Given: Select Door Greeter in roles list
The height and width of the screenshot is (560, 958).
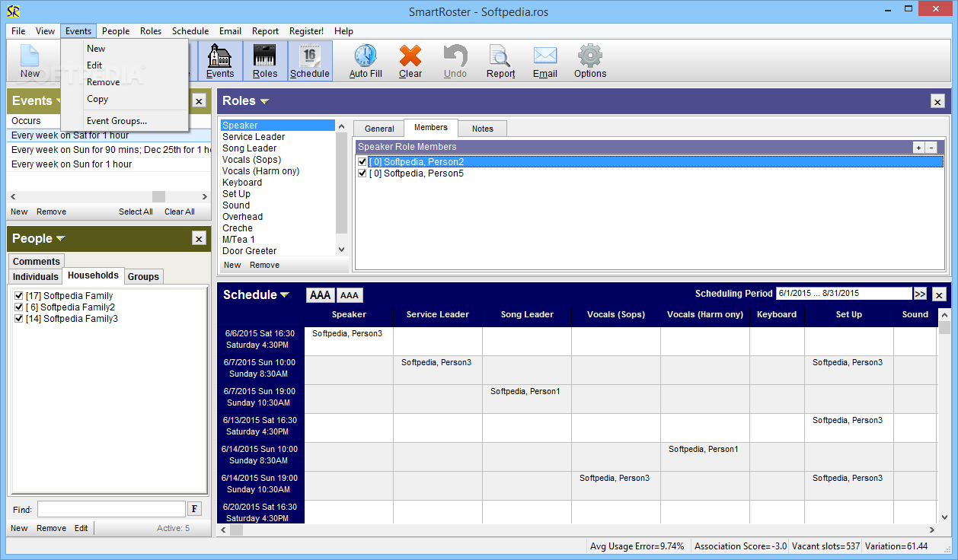Looking at the screenshot, I should tap(249, 251).
